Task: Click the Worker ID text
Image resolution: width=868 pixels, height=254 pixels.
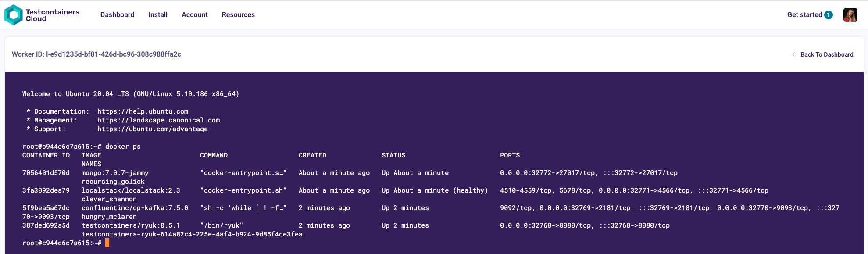Action: pos(96,54)
